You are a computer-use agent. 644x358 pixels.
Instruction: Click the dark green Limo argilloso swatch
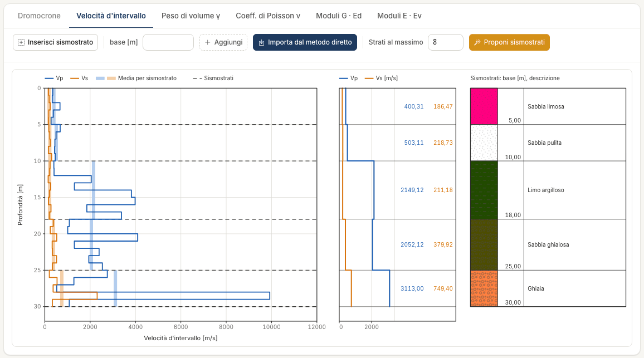pos(484,190)
